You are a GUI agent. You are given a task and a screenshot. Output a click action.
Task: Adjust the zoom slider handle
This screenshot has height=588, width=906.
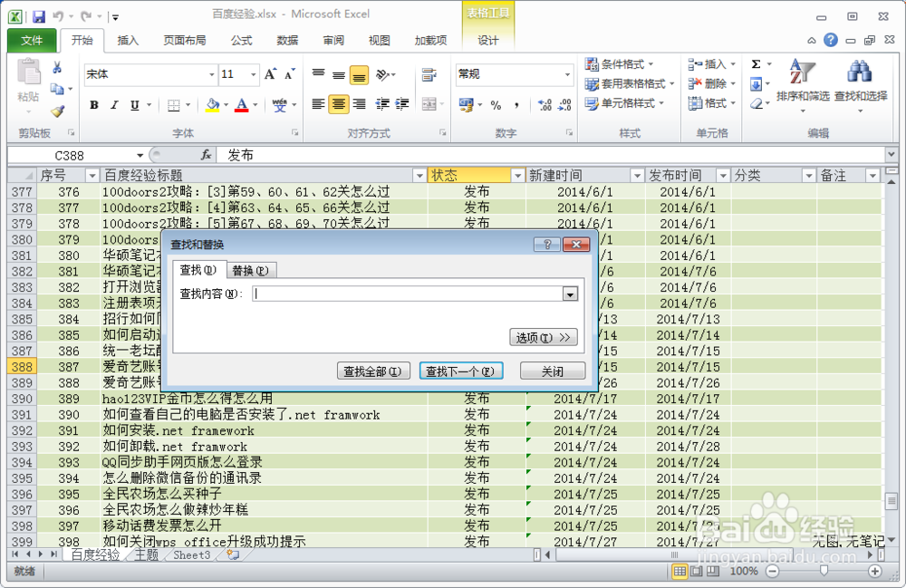point(824,571)
